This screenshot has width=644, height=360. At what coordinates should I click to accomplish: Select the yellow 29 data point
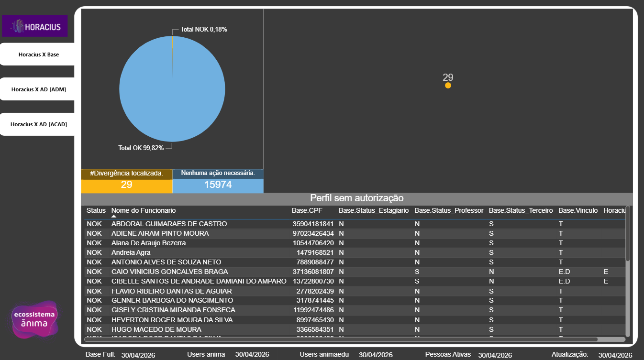point(448,86)
